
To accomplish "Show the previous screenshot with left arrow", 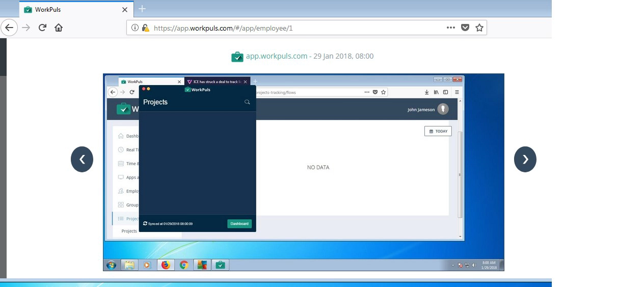I will coord(82,160).
